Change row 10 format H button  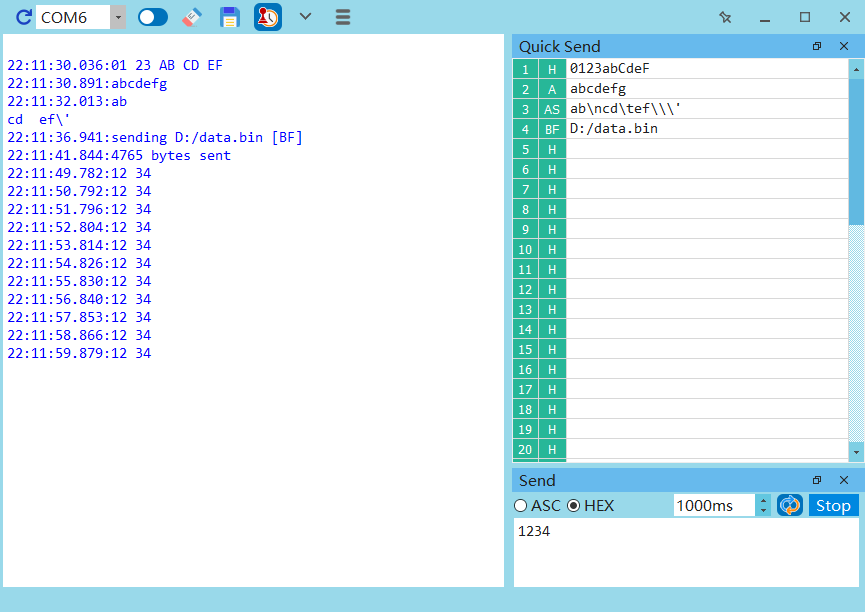(552, 249)
